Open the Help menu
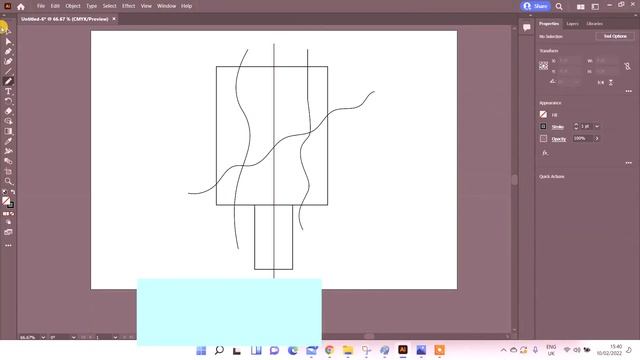Image resolution: width=640 pixels, height=360 pixels. pyautogui.click(x=186, y=6)
